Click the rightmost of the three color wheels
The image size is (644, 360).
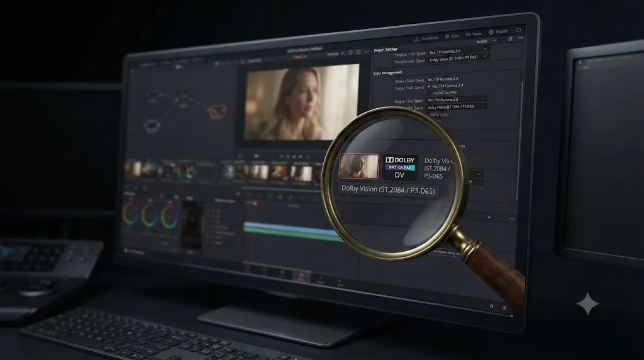tap(169, 217)
